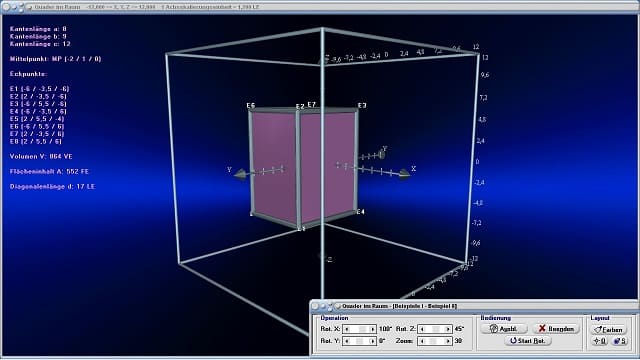Click the sphere S layout button
Screen dimensions: 640x360
pos(619,341)
